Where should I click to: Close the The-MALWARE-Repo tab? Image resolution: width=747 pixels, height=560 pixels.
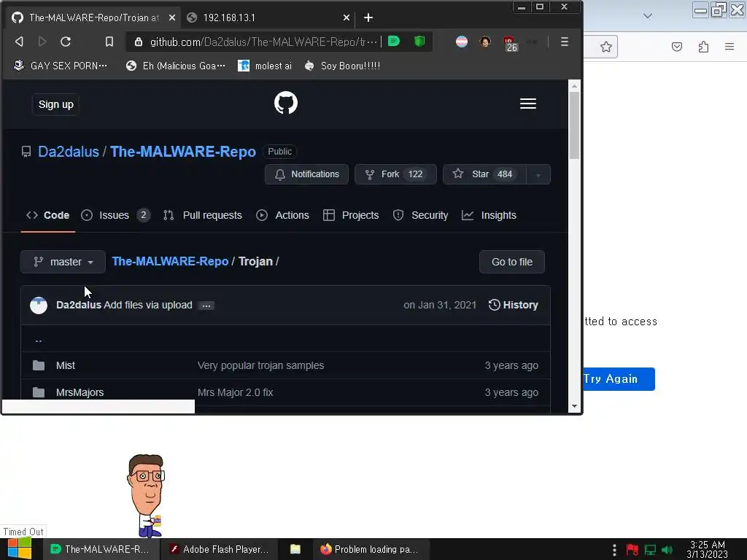point(172,17)
